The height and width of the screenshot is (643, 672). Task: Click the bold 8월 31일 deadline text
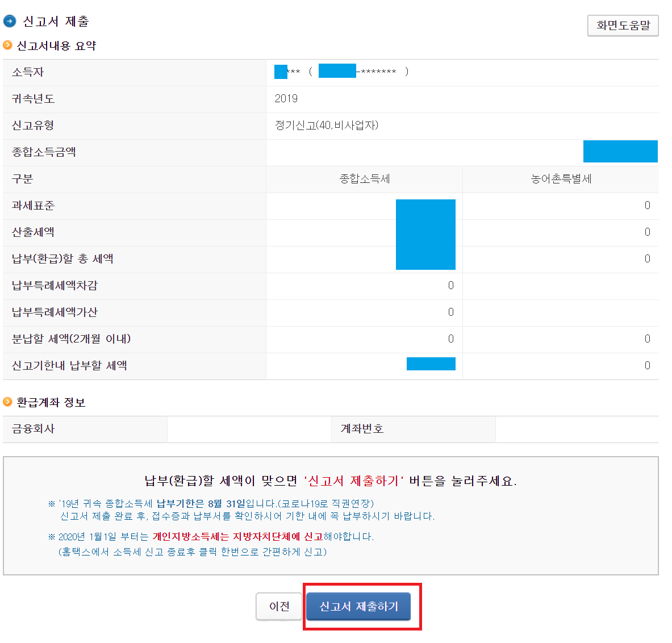coord(227,503)
